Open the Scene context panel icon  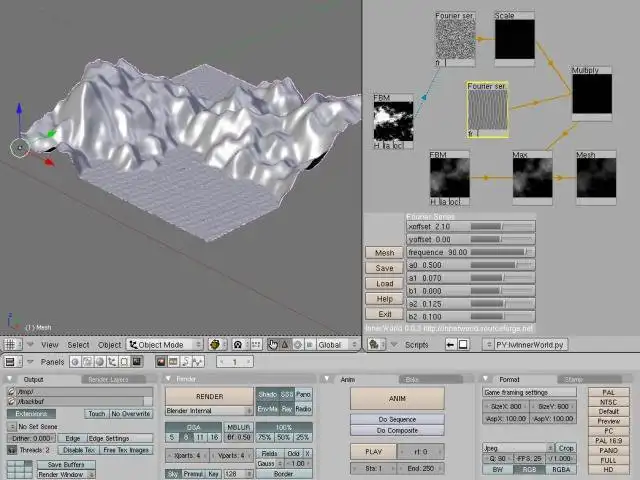point(137,362)
